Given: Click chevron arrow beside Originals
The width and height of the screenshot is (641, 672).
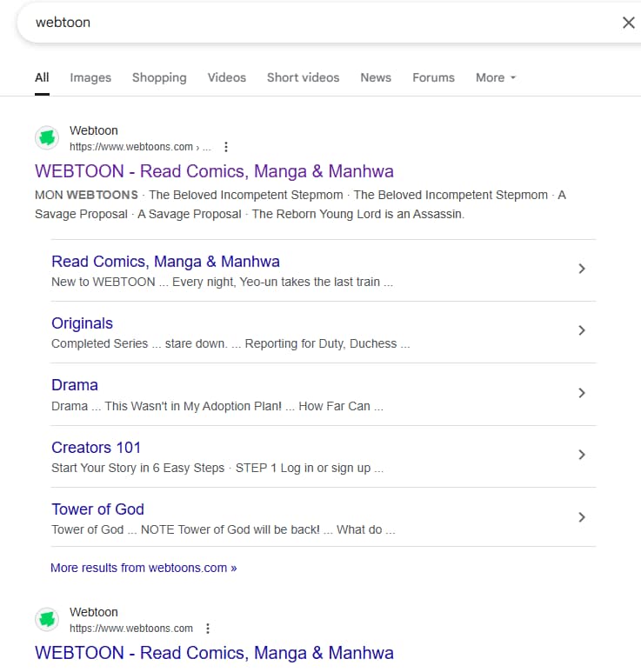Looking at the screenshot, I should point(582,331).
